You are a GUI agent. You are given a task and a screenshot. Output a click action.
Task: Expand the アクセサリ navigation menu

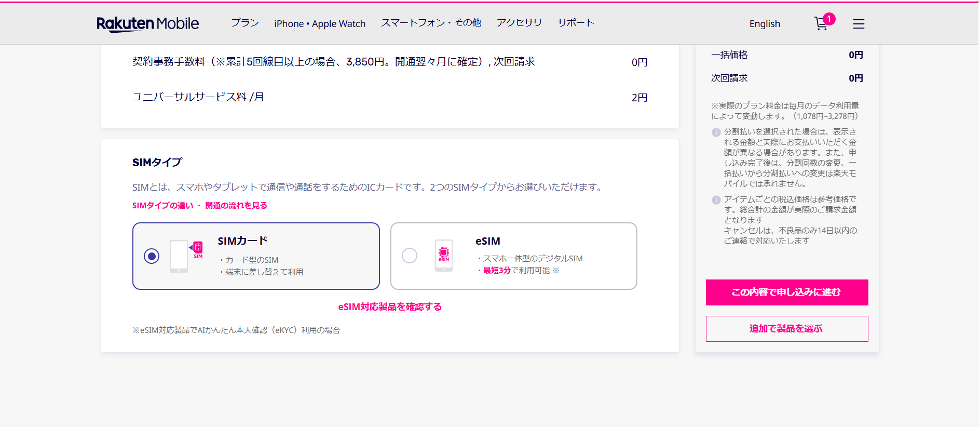(519, 23)
